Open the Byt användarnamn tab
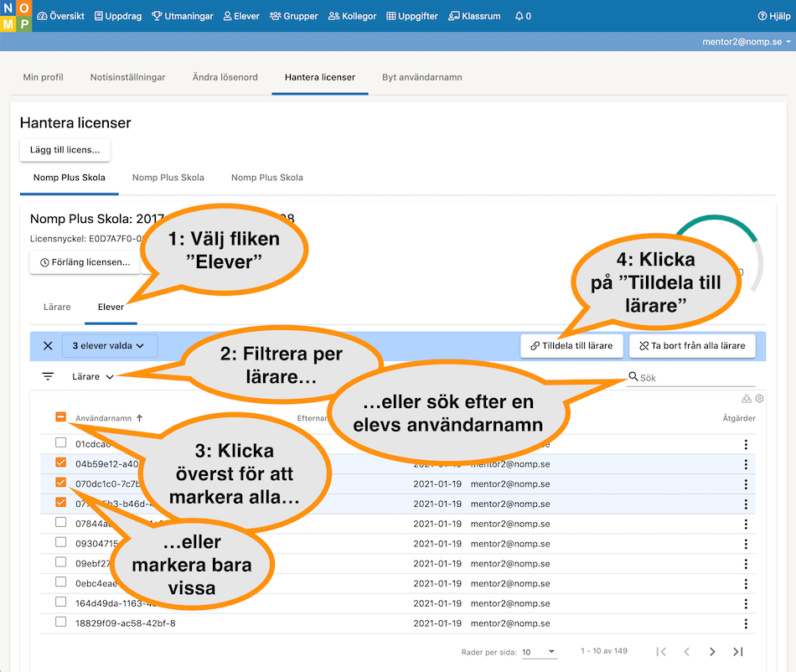 [x=421, y=77]
